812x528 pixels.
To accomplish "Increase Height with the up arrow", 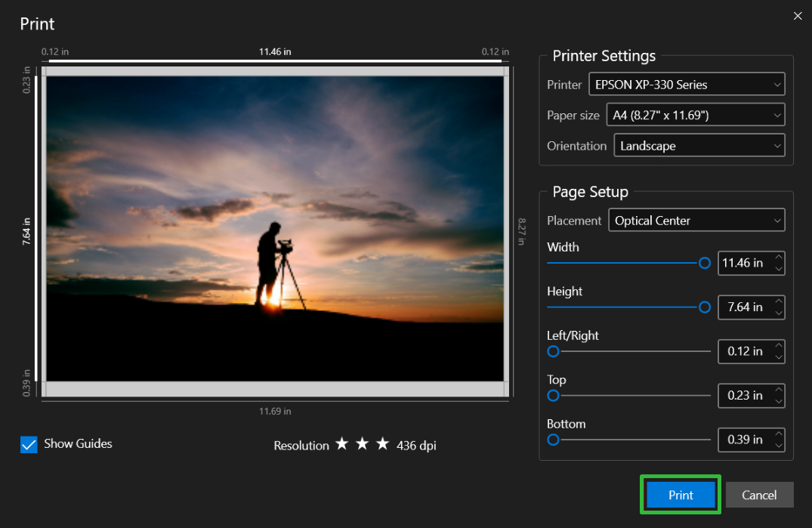I will 779,301.
